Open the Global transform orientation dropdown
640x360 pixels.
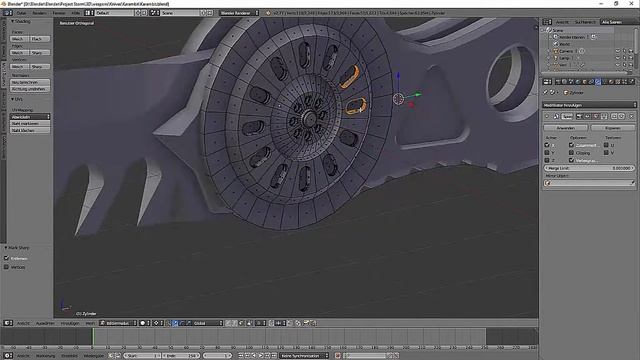point(207,323)
